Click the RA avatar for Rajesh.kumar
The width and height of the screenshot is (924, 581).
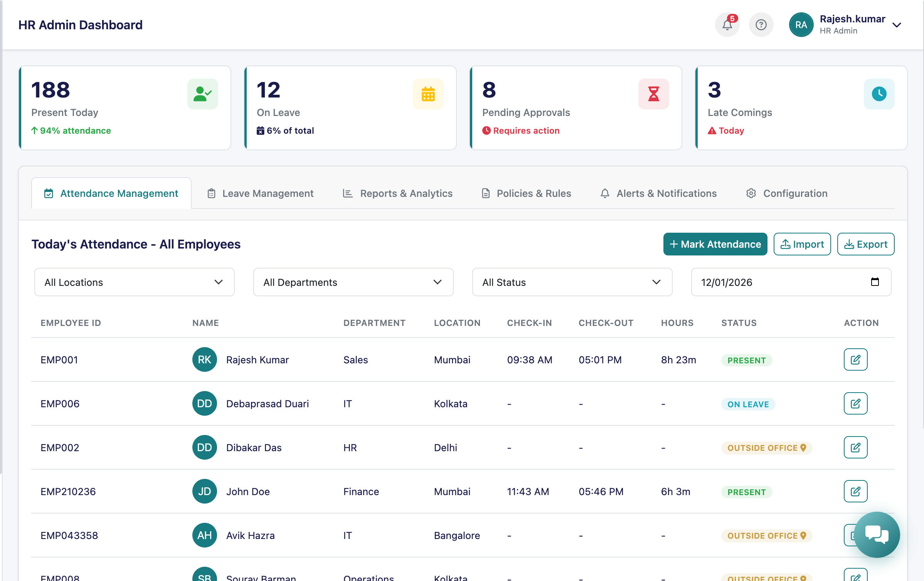(x=801, y=25)
